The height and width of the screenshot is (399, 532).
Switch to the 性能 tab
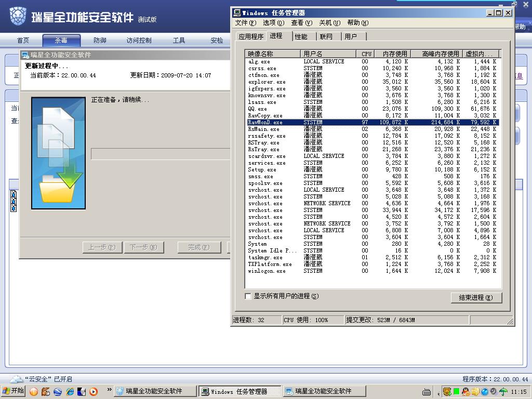[301, 37]
